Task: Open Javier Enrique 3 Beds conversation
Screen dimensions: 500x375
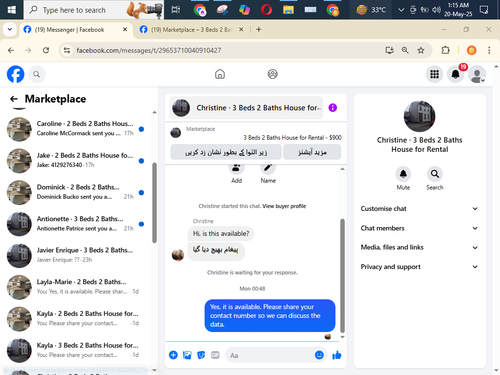Action: click(76, 256)
